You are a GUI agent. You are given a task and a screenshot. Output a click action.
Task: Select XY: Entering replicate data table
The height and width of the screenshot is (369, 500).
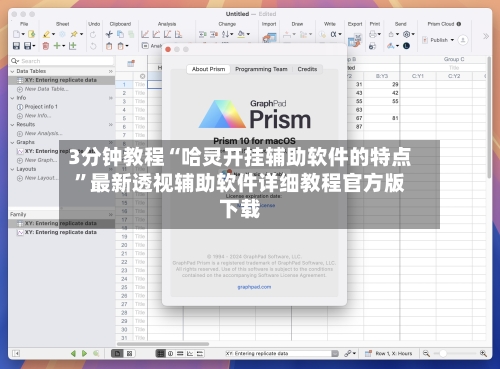pos(62,80)
